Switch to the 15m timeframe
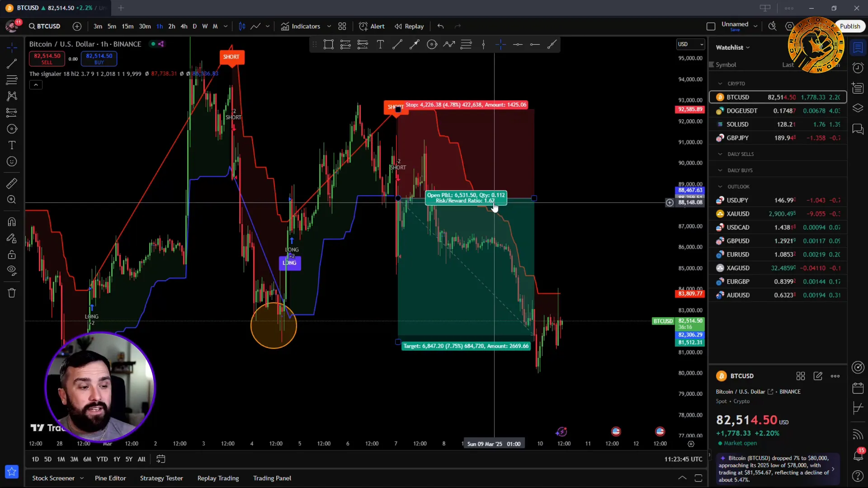This screenshot has height=488, width=868. pyautogui.click(x=127, y=26)
